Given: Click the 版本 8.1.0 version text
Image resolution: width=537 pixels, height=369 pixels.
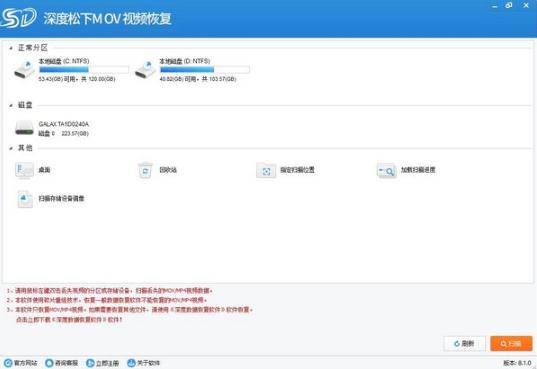Looking at the screenshot, I should coord(517,363).
